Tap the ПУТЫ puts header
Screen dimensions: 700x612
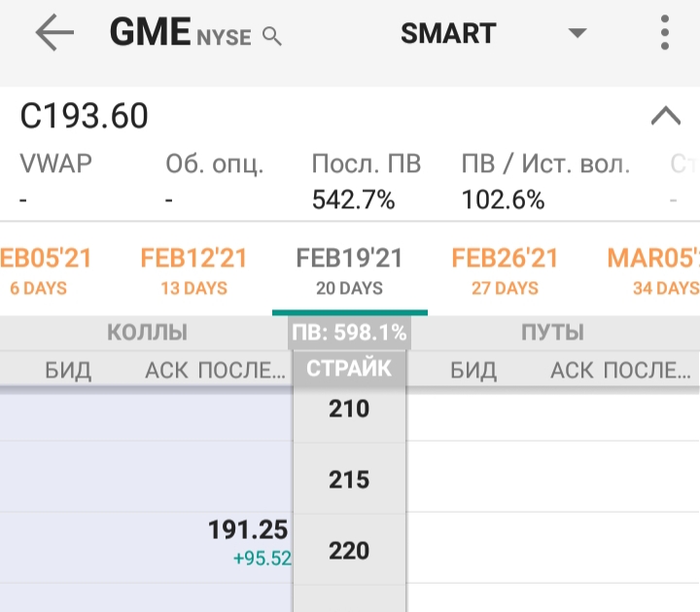coord(552,333)
